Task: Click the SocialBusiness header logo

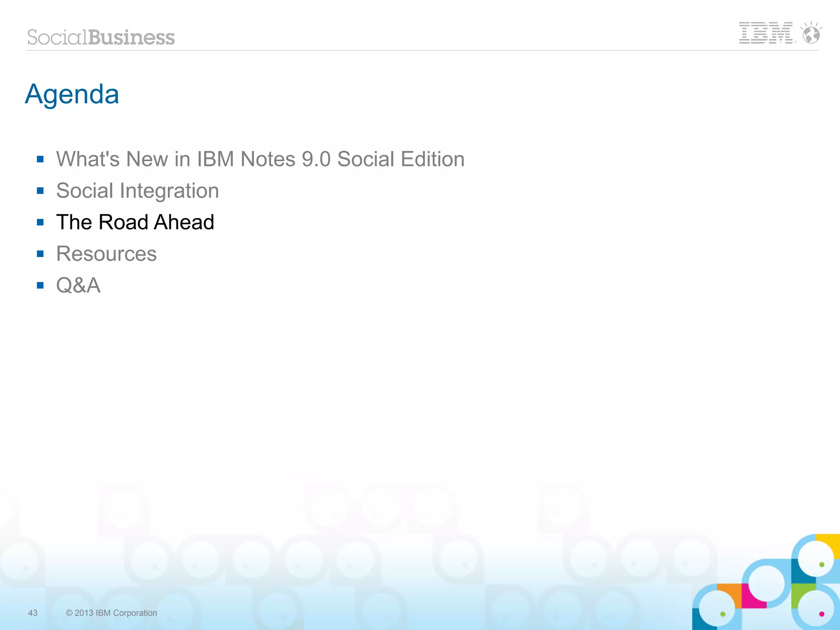Action: 101,37
